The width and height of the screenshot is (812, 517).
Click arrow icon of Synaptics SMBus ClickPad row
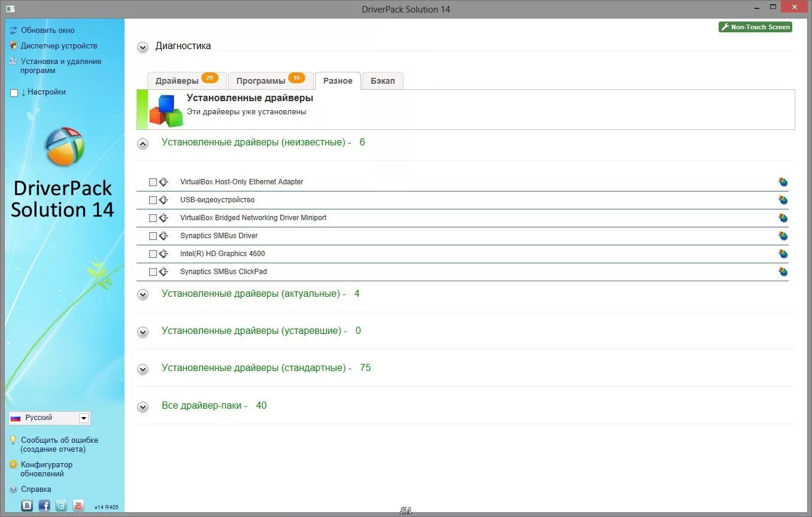click(163, 272)
